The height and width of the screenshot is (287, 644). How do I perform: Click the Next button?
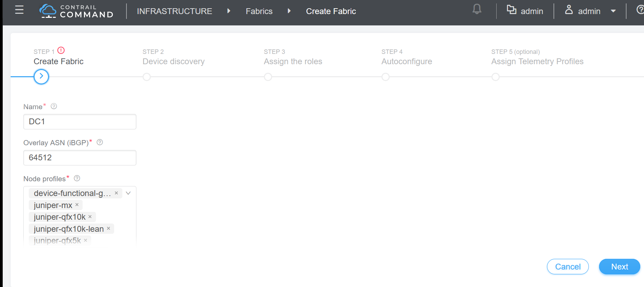[619, 267]
